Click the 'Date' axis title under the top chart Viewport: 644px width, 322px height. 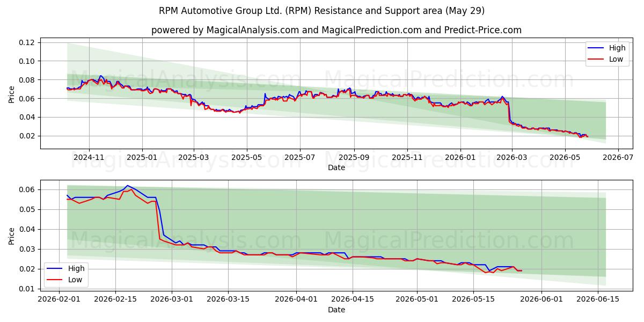click(336, 167)
